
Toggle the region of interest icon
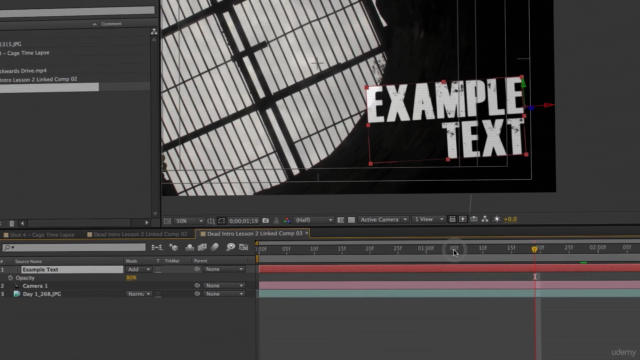(x=340, y=220)
